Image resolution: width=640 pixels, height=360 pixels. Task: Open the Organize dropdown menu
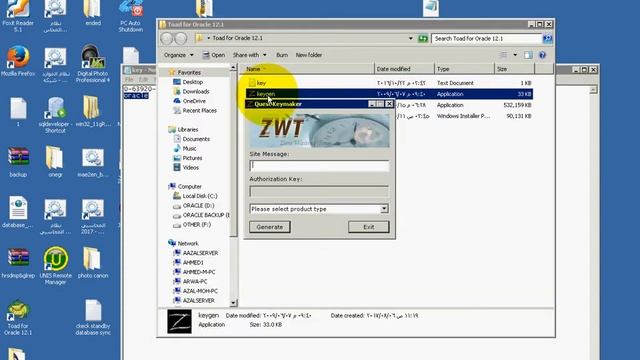179,55
